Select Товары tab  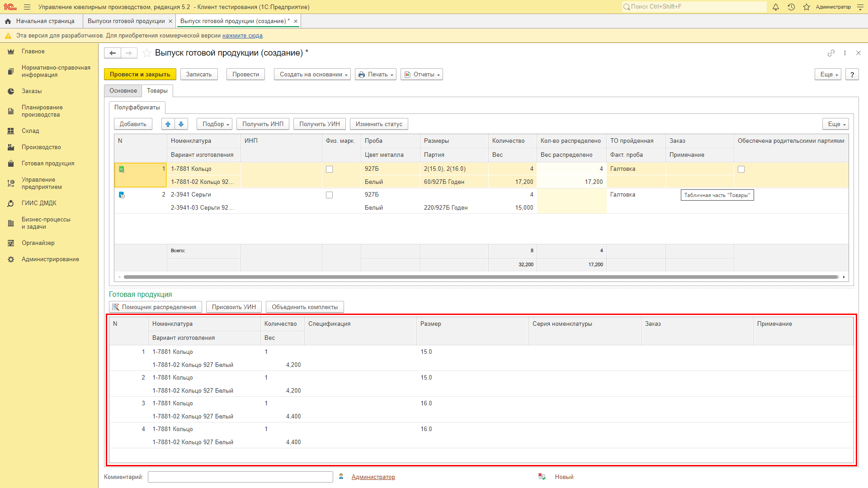point(157,91)
